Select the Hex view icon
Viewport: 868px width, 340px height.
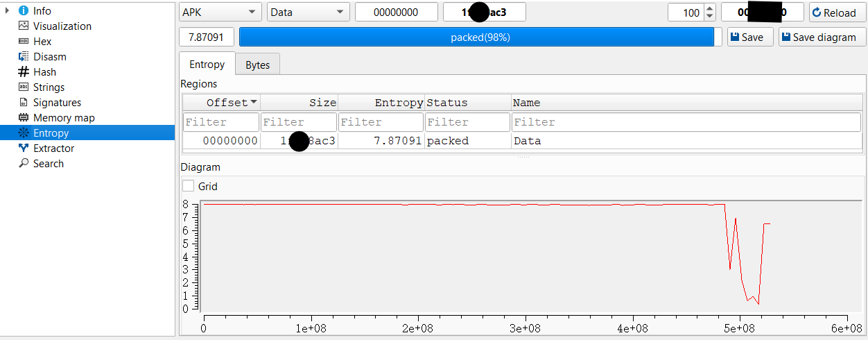click(24, 42)
